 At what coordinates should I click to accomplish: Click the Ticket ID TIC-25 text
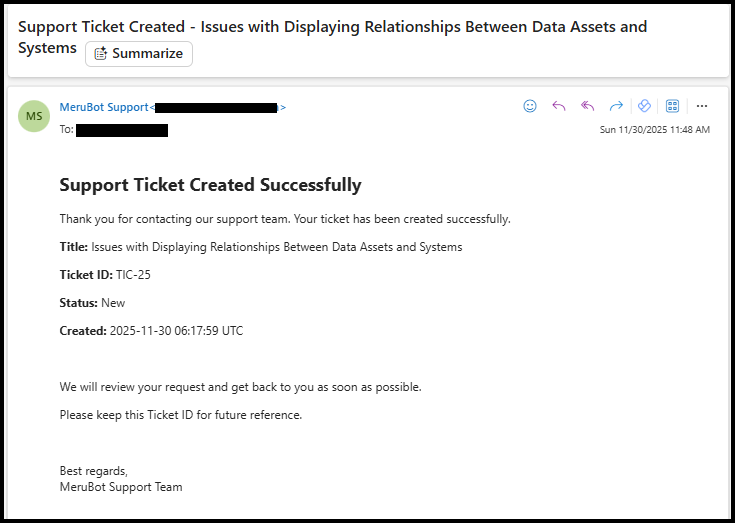105,275
